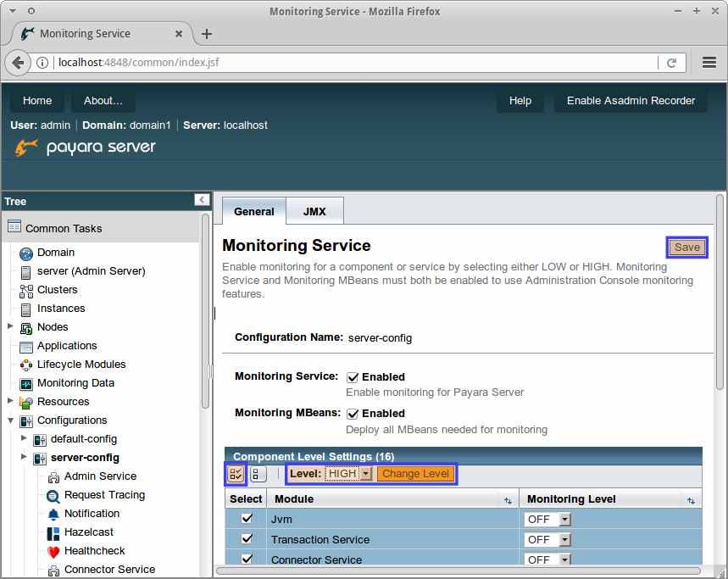Screen dimensions: 728x579
Task: Toggle Monitoring Service Enabled checkbox
Action: pos(353,377)
